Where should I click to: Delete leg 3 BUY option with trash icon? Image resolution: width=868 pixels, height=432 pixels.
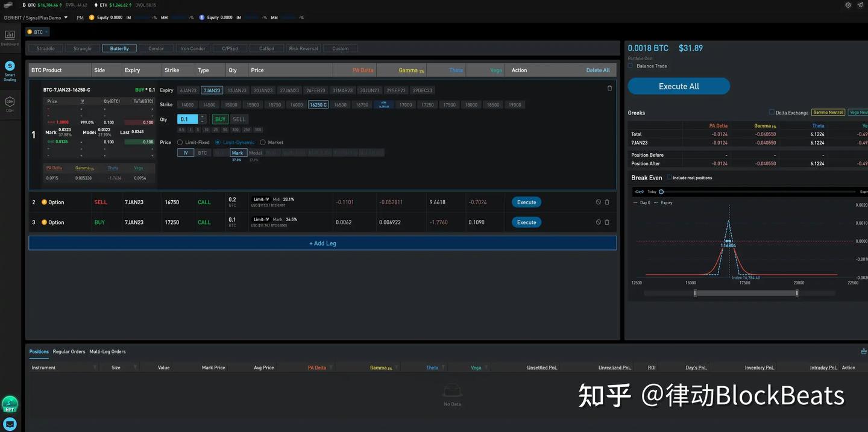(x=607, y=222)
